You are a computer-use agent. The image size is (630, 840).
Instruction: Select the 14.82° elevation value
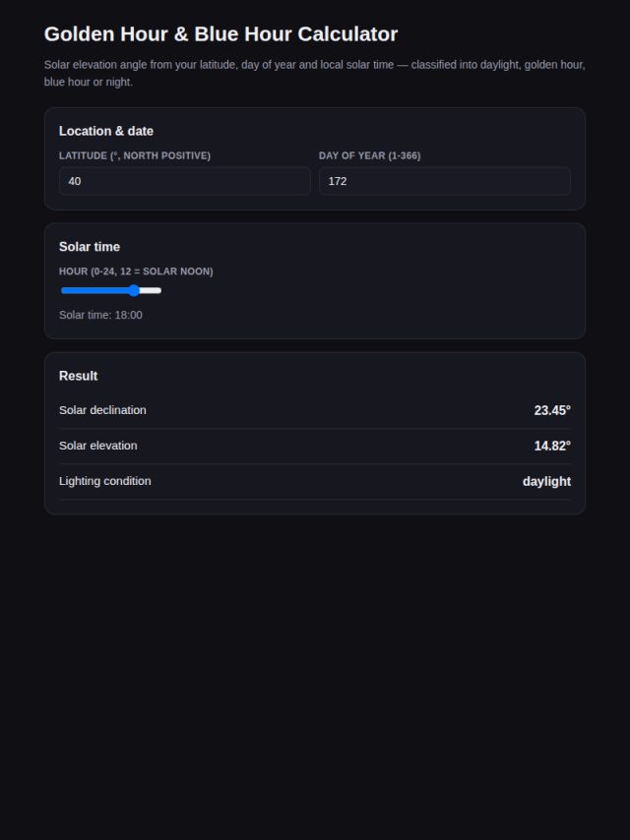(552, 446)
